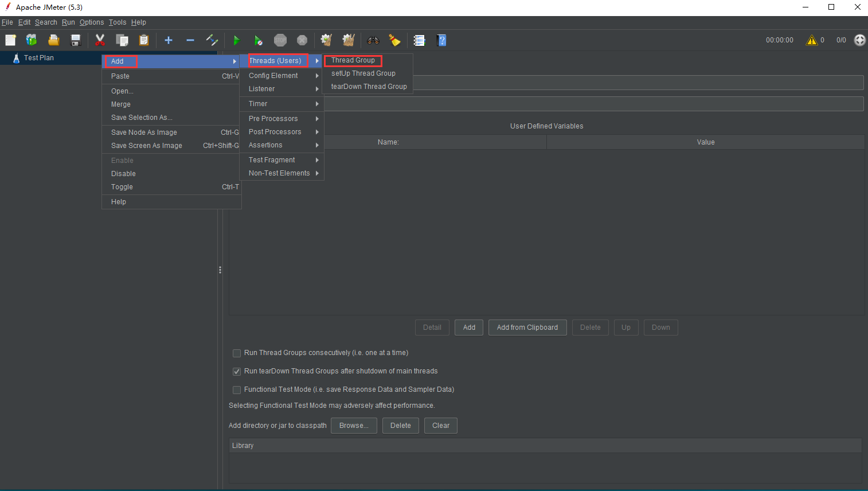
Task: Expand the Pre Processors submenu
Action: 281,119
